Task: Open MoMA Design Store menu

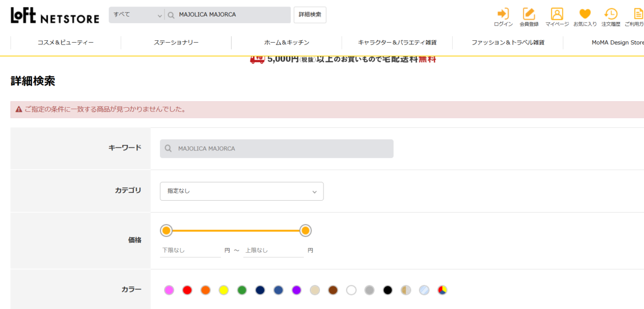Action: coord(618,43)
